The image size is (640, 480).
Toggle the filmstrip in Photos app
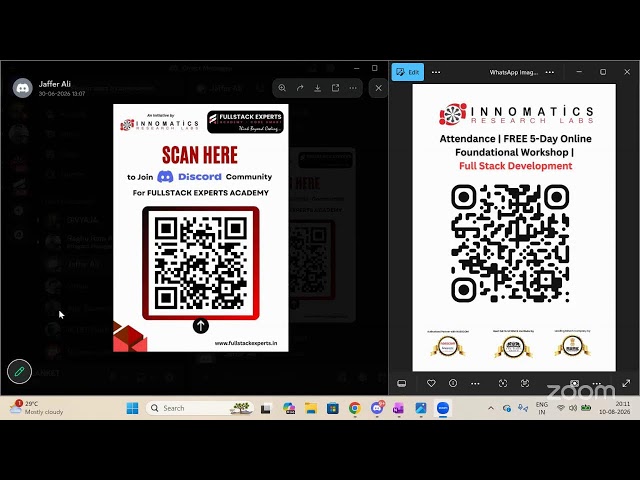402,383
